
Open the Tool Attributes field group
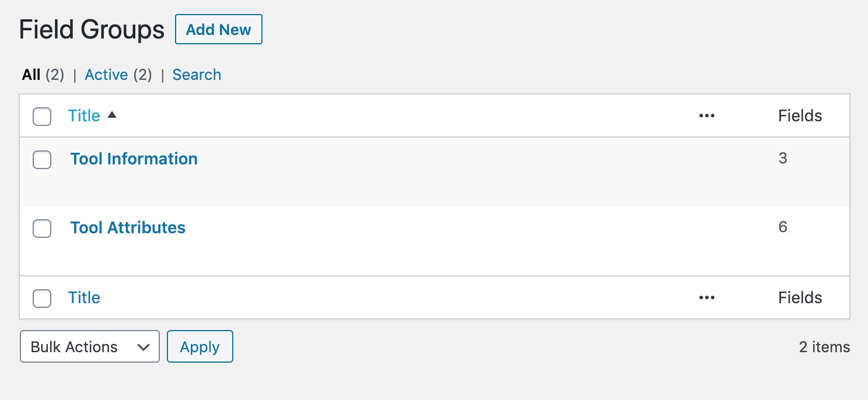(127, 227)
